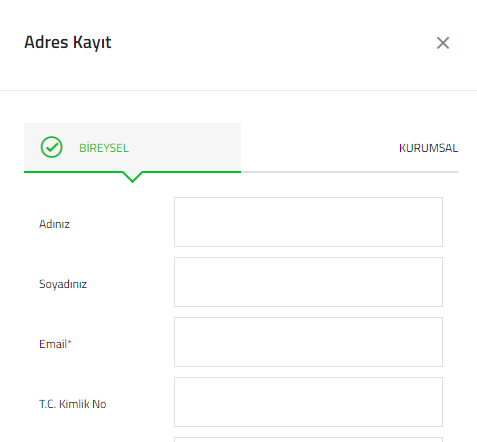The image size is (477, 442).
Task: Focus the Soyadınız text field
Action: [308, 282]
